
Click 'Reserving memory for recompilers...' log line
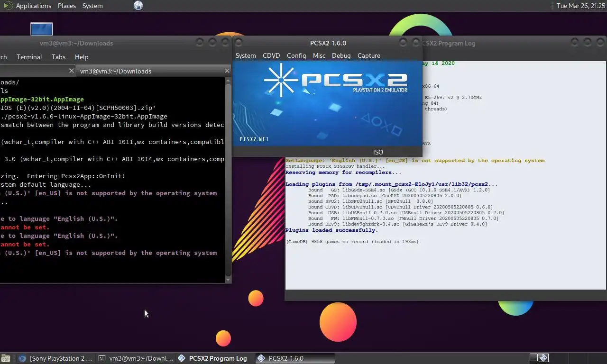(343, 173)
